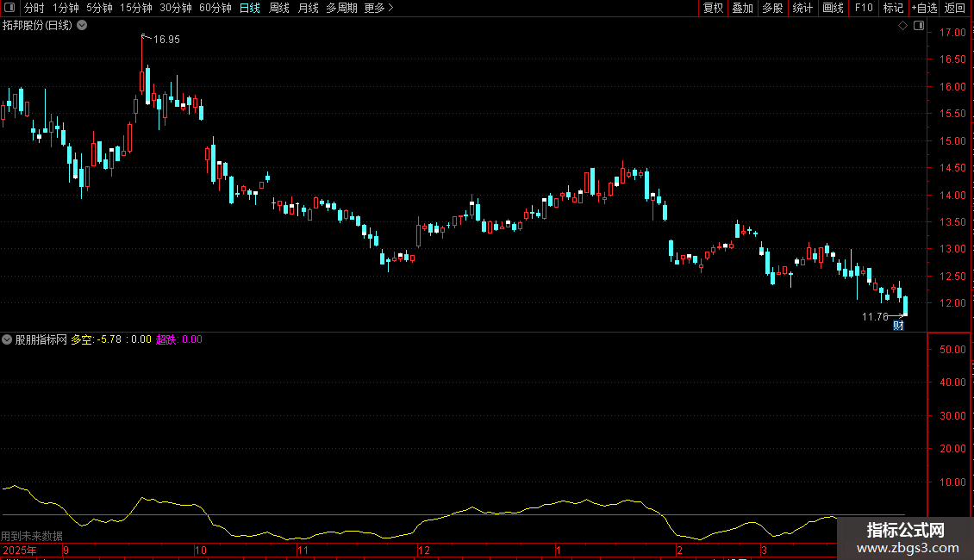Switch to 周线 weekly chart
974x560 pixels.
tap(279, 8)
